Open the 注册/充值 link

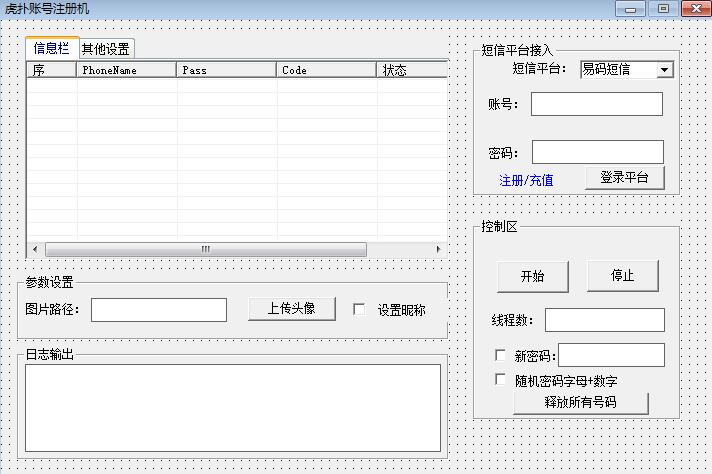[526, 180]
